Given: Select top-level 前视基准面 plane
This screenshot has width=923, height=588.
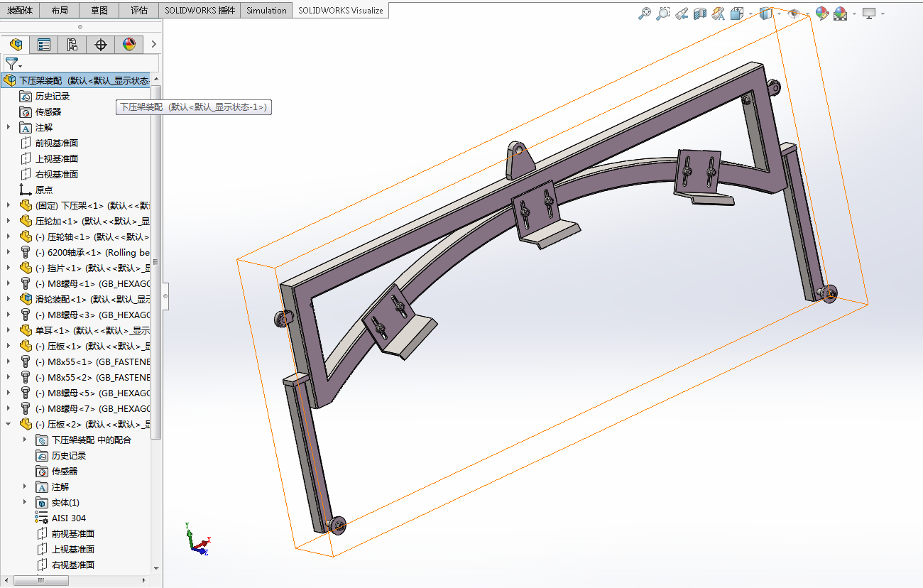Looking at the screenshot, I should point(57,143).
